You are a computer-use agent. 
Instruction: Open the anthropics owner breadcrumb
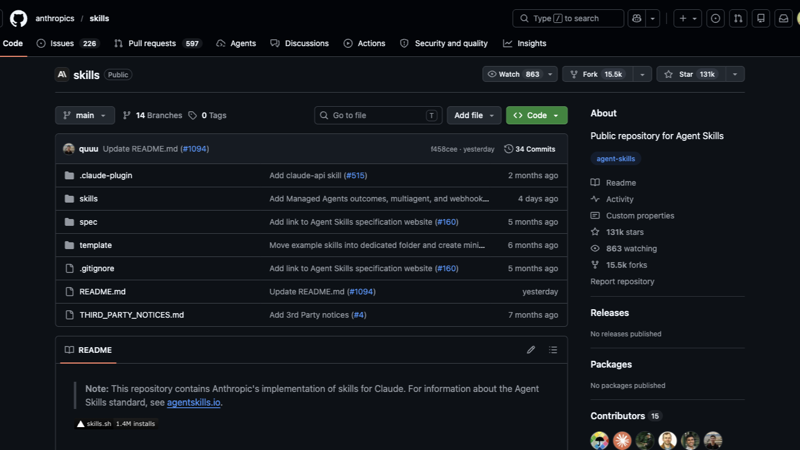tap(55, 18)
